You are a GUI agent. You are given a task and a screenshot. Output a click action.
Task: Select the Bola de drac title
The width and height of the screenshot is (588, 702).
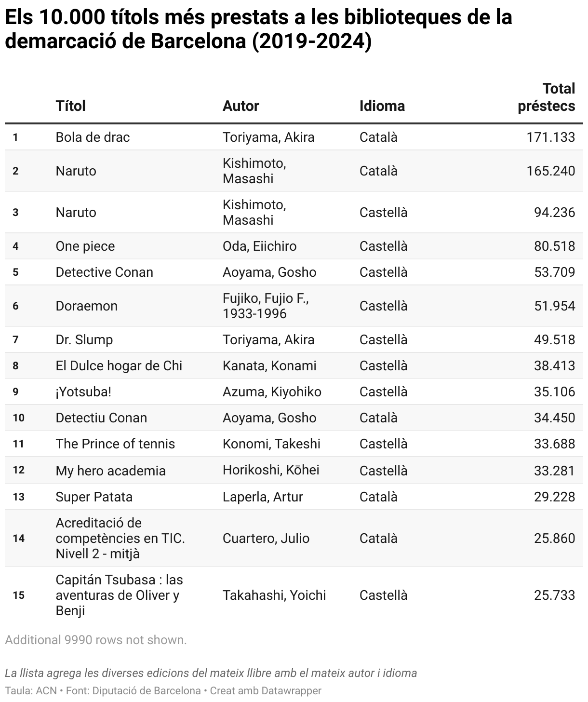point(93,137)
